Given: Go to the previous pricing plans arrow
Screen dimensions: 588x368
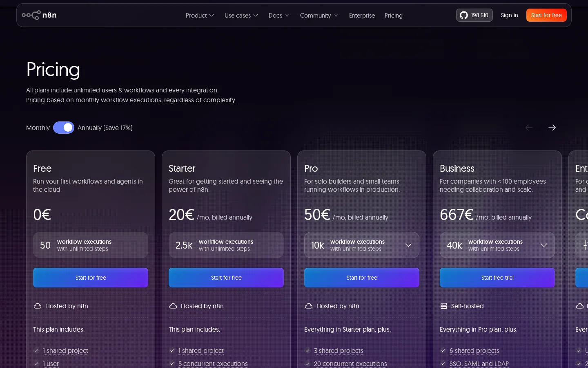Looking at the screenshot, I should (529, 128).
